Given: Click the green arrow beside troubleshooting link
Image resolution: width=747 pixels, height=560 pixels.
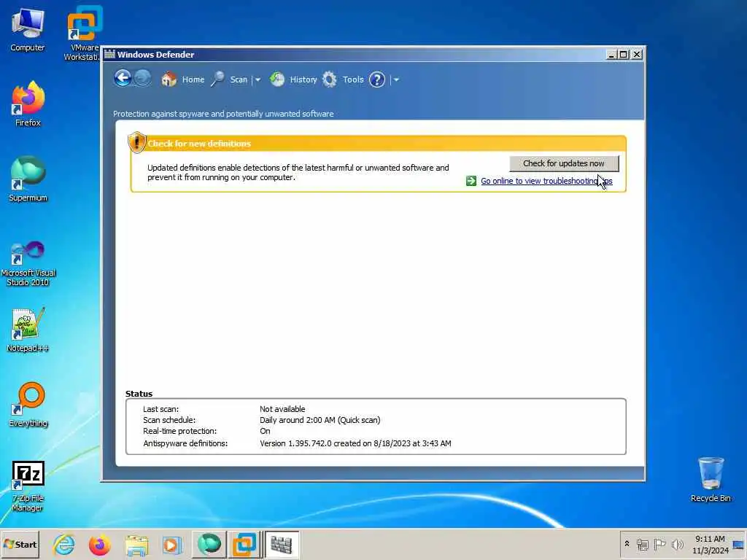Looking at the screenshot, I should tap(471, 181).
